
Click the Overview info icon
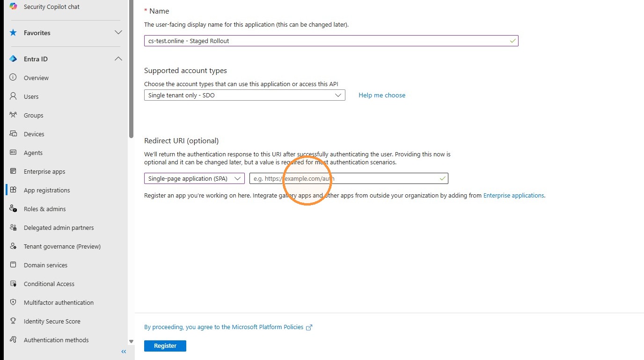[x=13, y=78]
